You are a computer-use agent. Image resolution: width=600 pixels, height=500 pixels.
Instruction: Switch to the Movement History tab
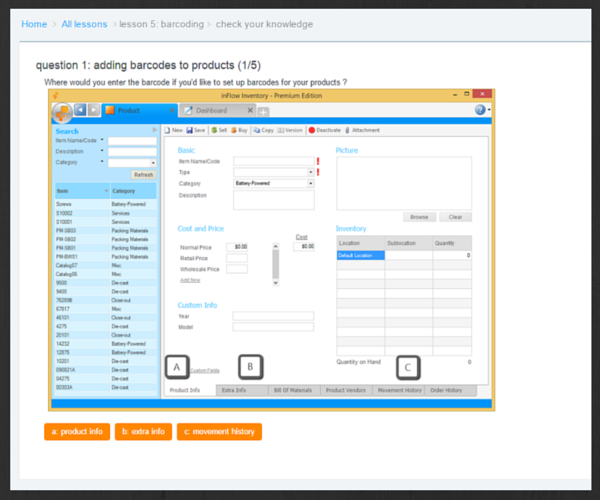[401, 390]
